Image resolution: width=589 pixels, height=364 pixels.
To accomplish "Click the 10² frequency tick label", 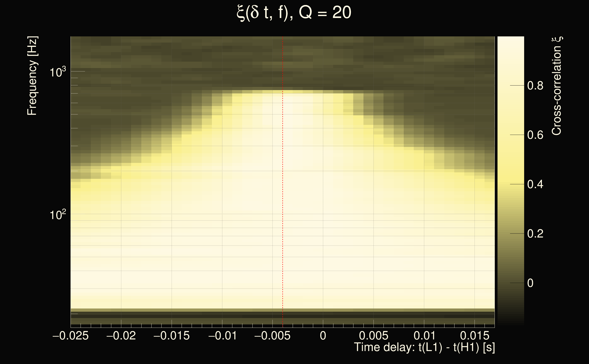I will pos(58,215).
